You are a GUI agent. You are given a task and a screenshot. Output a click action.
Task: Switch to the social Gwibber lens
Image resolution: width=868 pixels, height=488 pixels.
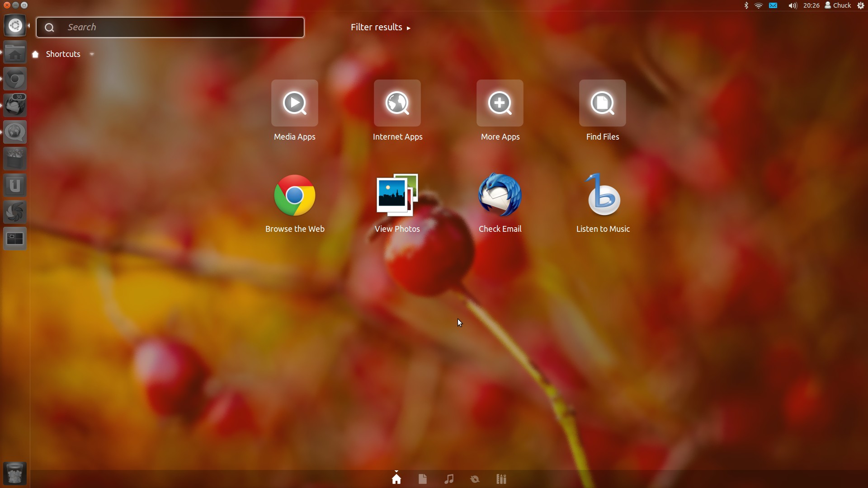tap(475, 479)
